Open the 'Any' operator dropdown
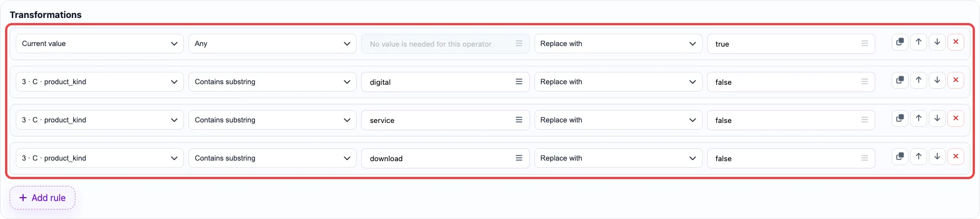The image size is (980, 219). point(272,44)
